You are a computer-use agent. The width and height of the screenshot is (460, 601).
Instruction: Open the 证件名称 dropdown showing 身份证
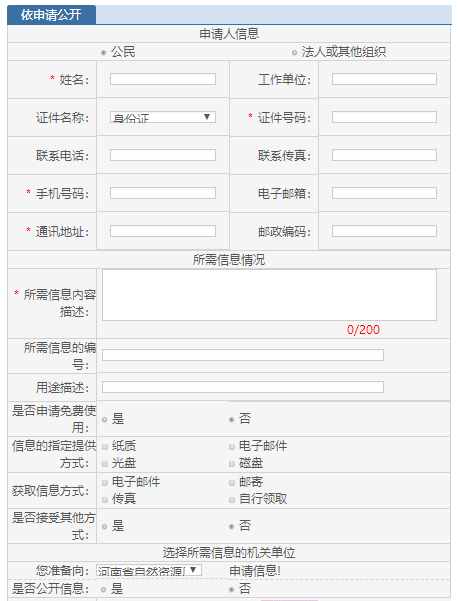pyautogui.click(x=163, y=117)
